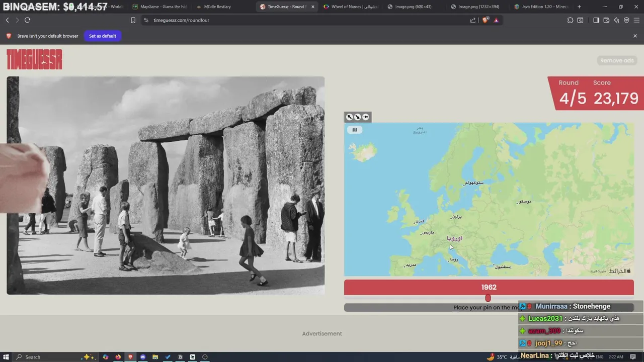This screenshot has width=644, height=362.
Task: Click the browser forward arrow
Action: [x=17, y=20]
